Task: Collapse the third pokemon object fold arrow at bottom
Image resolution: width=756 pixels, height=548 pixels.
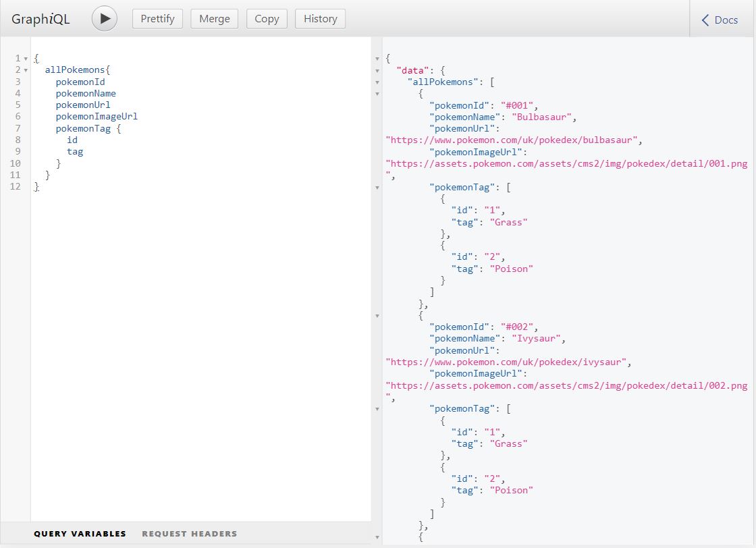Action: pos(377,537)
